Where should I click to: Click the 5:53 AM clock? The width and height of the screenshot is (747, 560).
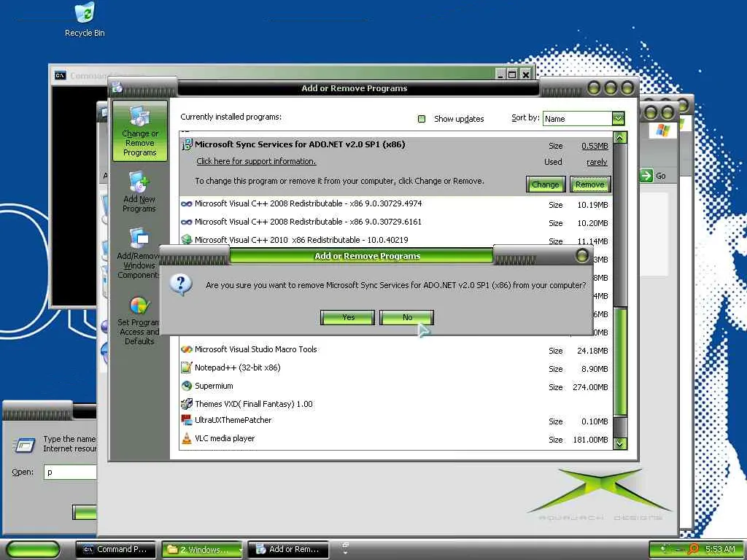720,549
